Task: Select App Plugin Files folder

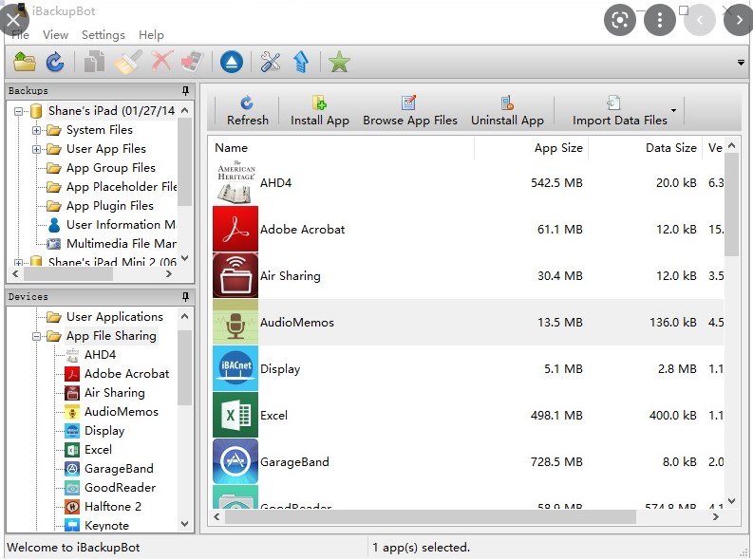Action: pyautogui.click(x=109, y=206)
